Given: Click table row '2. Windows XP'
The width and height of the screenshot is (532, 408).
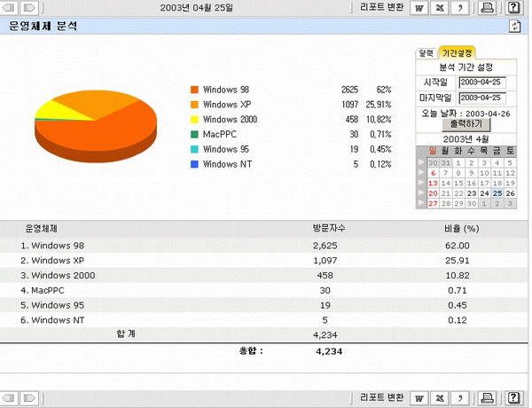Looking at the screenshot, I should point(263,261).
